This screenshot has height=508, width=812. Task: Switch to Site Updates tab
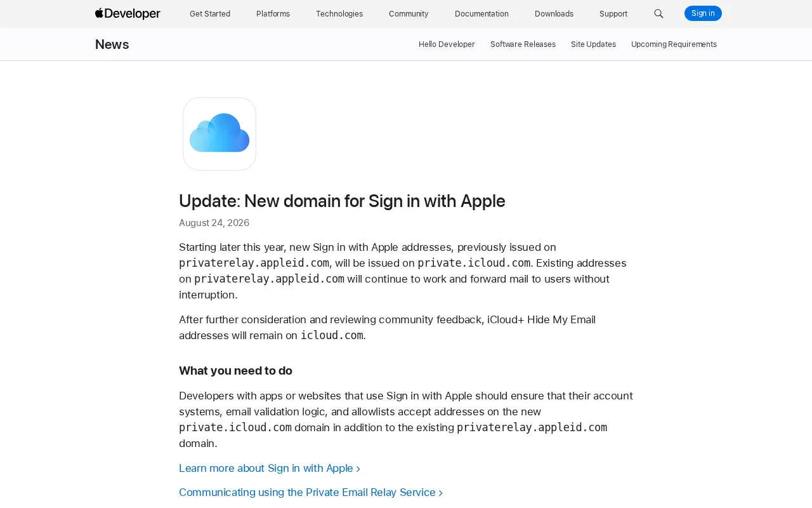593,44
